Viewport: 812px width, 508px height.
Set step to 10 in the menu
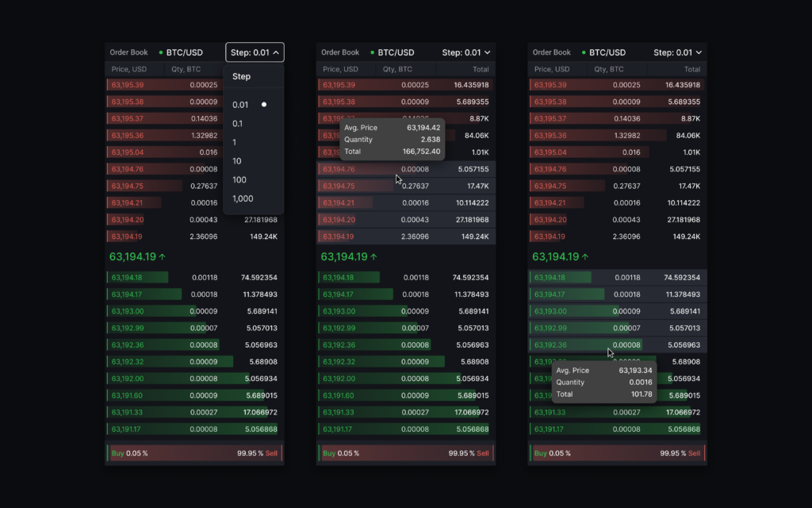(253, 161)
